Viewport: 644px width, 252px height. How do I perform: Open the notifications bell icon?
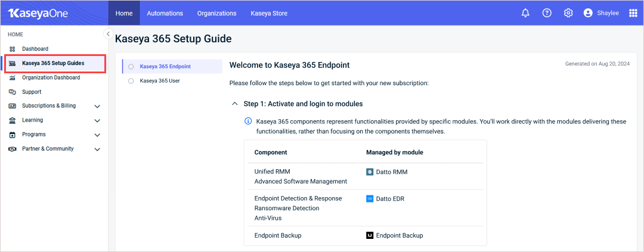(525, 13)
